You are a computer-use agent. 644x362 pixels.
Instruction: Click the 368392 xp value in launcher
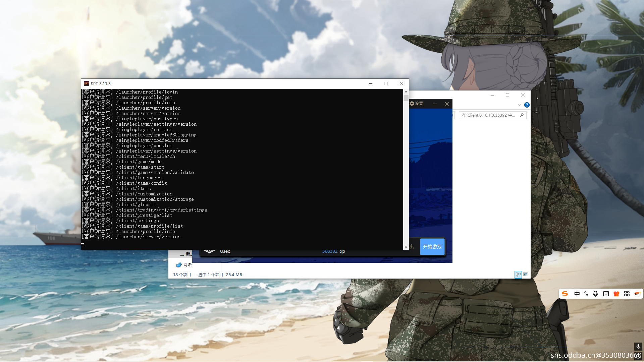333,251
